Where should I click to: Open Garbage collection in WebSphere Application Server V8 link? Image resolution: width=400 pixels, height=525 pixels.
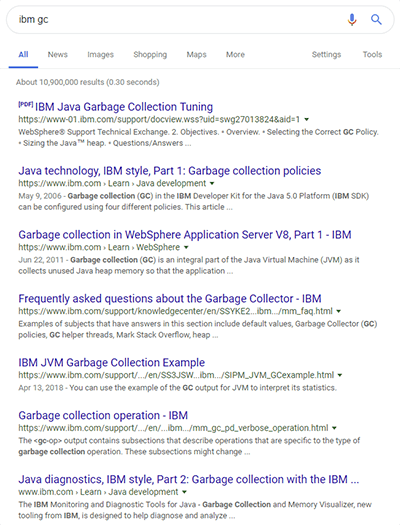(x=185, y=235)
